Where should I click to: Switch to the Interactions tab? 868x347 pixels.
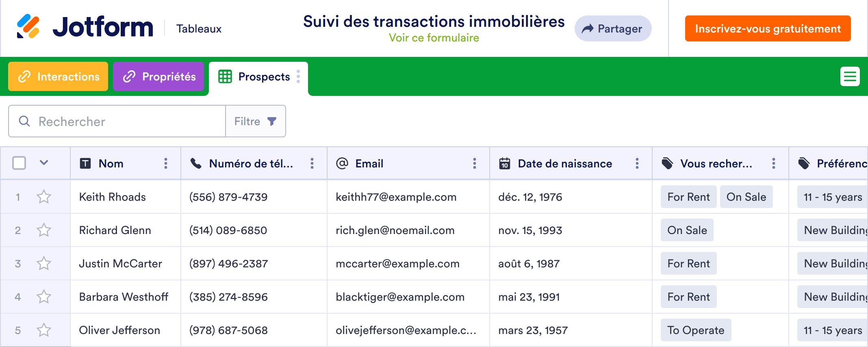(x=58, y=76)
